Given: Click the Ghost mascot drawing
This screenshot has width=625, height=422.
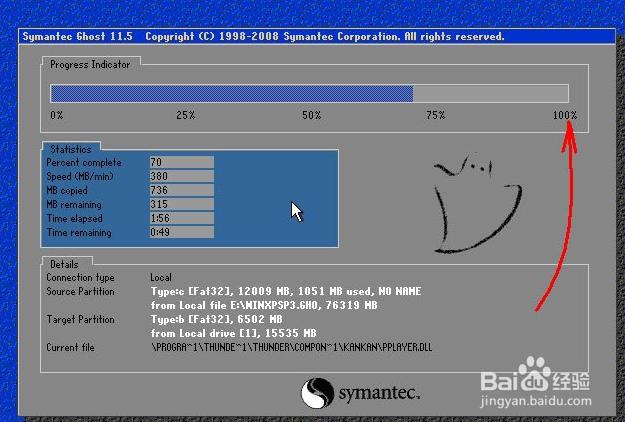Looking at the screenshot, I should (476, 204).
